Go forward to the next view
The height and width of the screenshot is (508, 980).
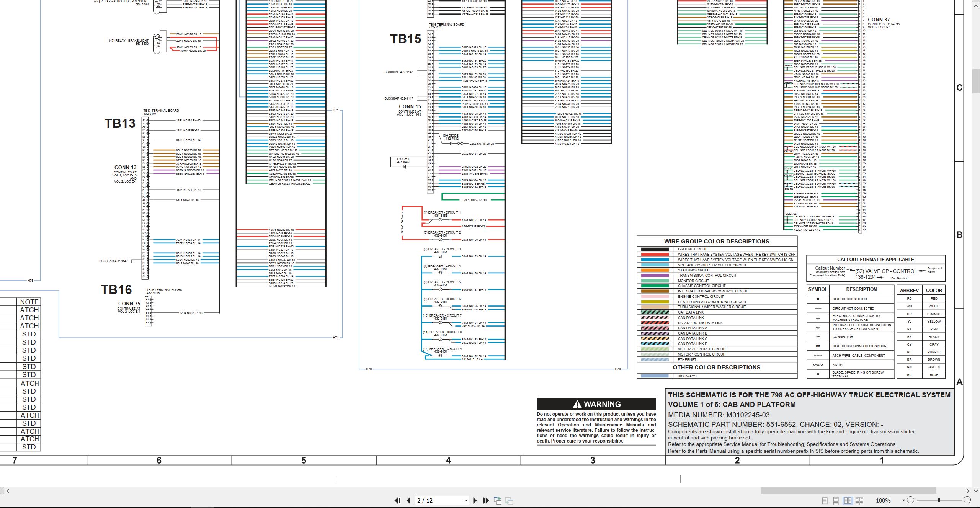click(x=509, y=500)
